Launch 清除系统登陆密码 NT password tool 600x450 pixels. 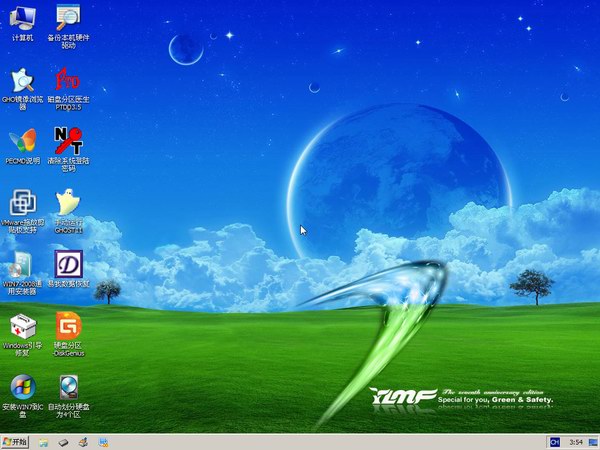pos(68,140)
